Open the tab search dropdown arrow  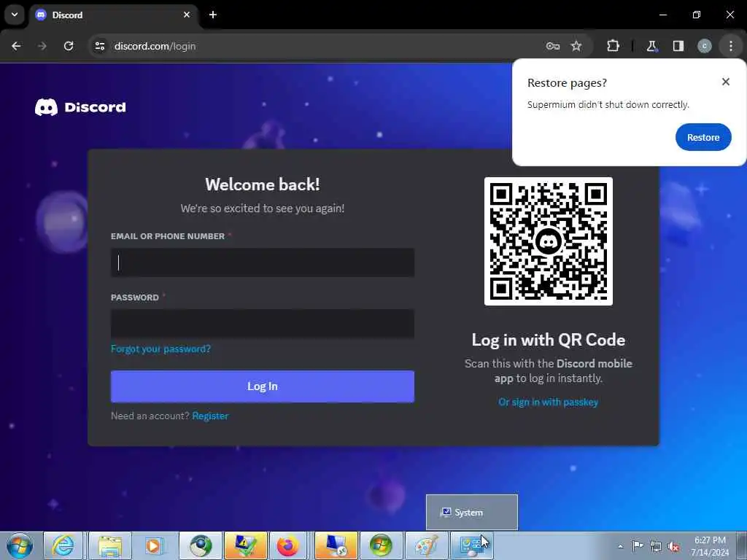click(x=15, y=15)
